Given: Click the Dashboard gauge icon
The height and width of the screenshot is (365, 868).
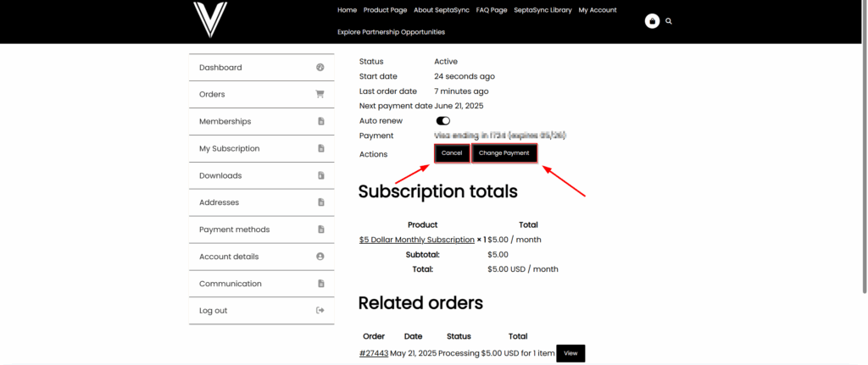Looking at the screenshot, I should pyautogui.click(x=320, y=68).
